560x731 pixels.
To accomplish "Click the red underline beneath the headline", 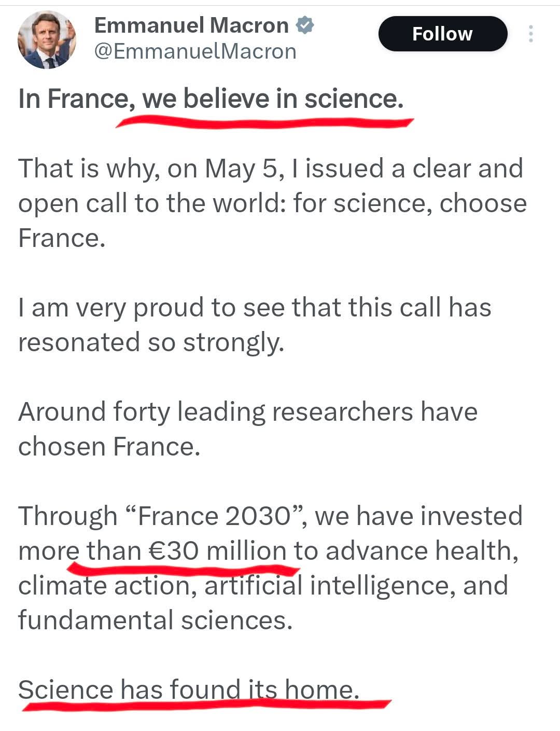I will pyautogui.click(x=264, y=122).
